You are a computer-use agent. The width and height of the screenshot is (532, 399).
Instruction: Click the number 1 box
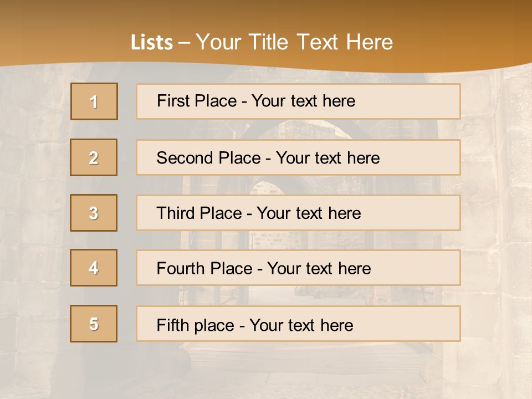tap(94, 101)
